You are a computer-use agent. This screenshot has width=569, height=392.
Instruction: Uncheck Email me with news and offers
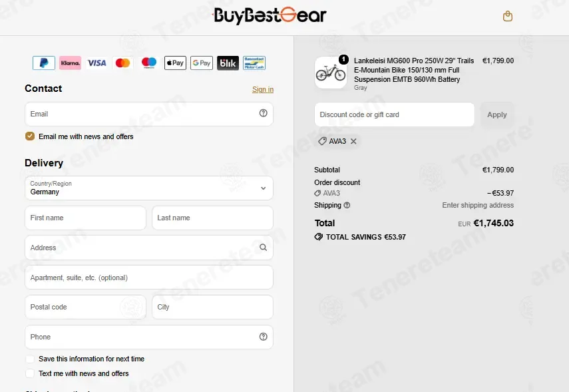click(30, 136)
